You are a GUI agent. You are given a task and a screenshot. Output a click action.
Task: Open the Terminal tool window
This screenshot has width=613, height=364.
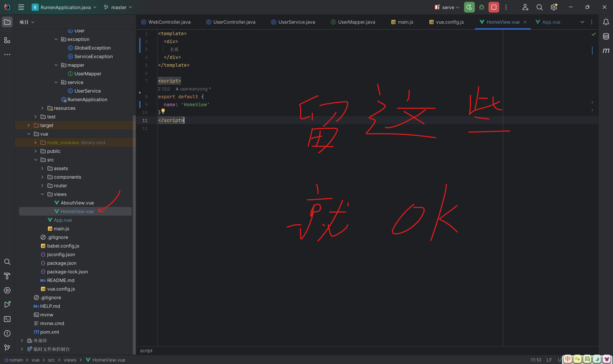(7, 319)
